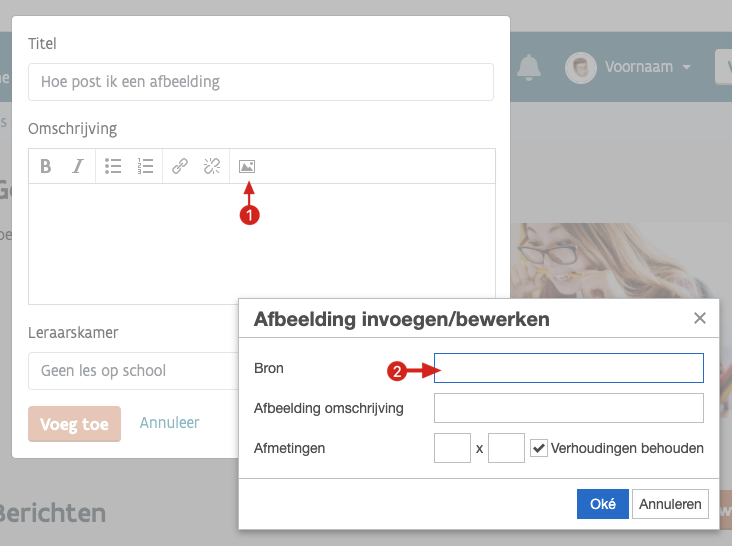Screen dimensions: 732x546
Task: Click the 'Afbeelding omschrijving' label
Action: point(329,408)
